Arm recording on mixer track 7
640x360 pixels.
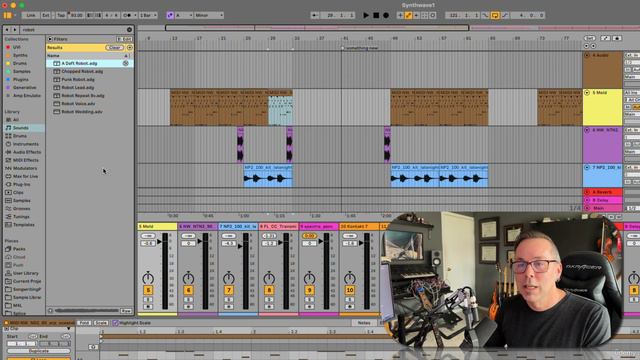tap(229, 307)
